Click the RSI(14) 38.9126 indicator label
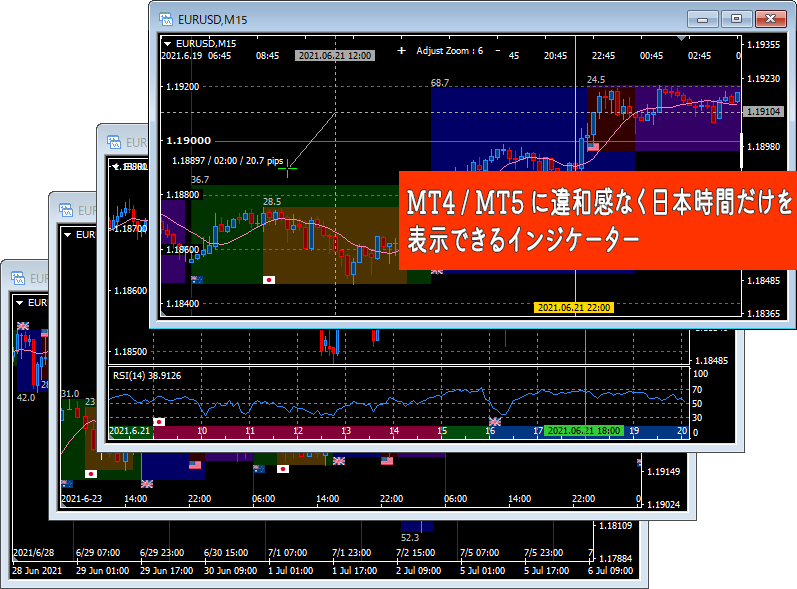797x589 pixels. [147, 376]
